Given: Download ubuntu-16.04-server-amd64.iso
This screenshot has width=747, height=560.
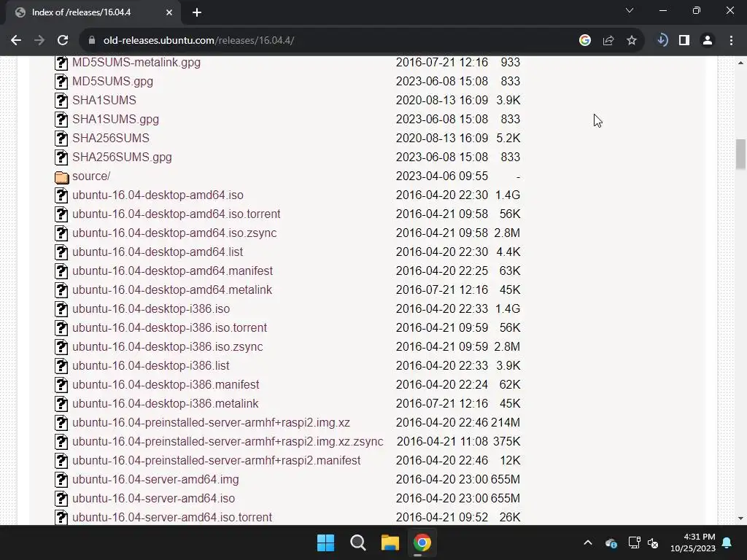Looking at the screenshot, I should 153,499.
